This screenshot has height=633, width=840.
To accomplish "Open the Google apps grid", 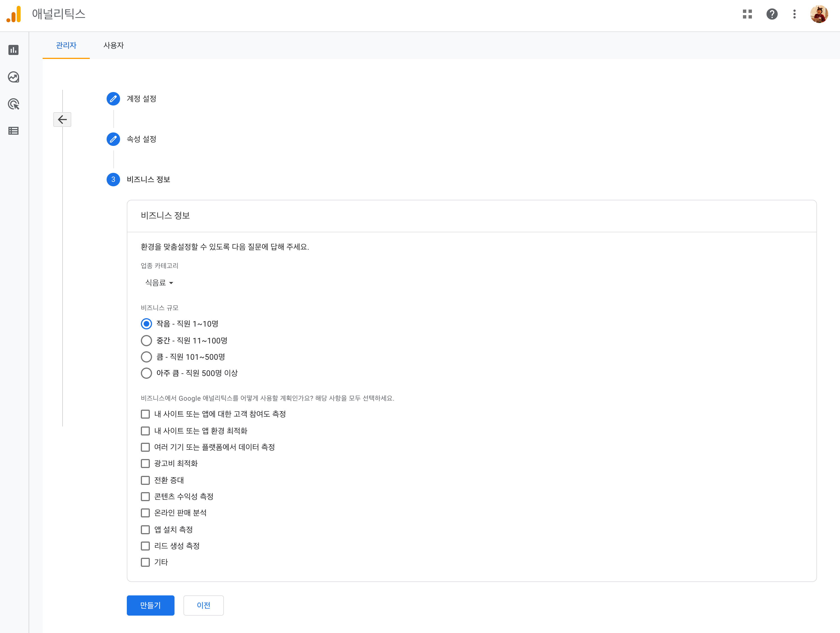I will pyautogui.click(x=747, y=14).
